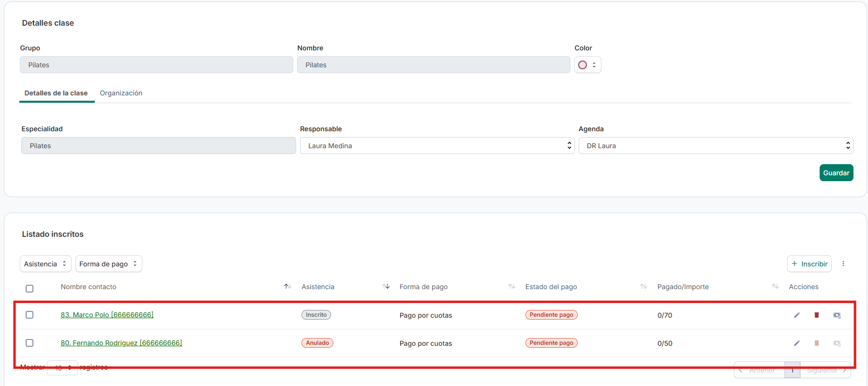Sort by Forma de pago column

(511, 287)
